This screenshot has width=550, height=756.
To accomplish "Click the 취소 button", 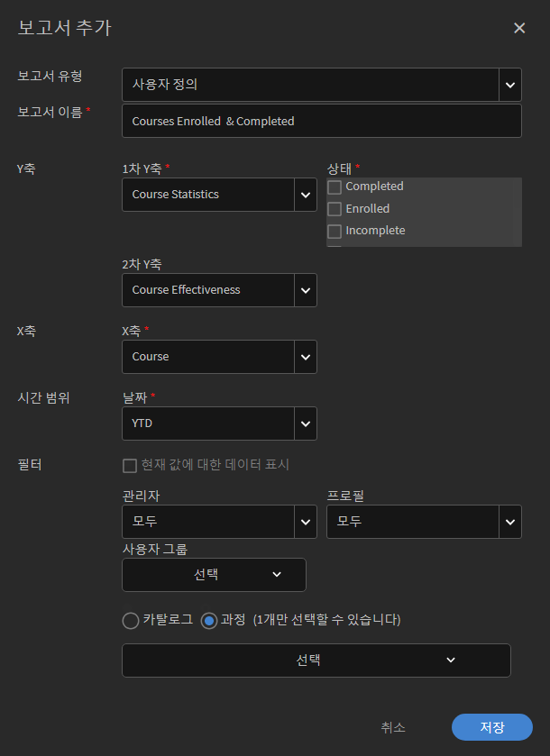I will [393, 727].
